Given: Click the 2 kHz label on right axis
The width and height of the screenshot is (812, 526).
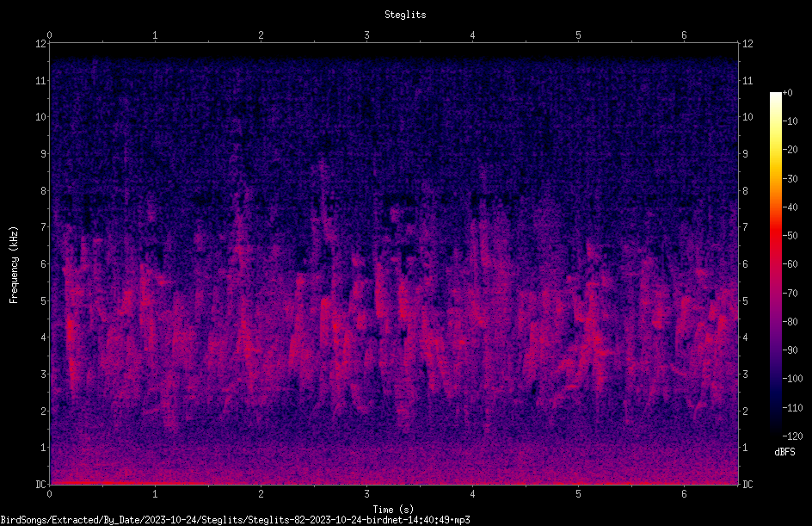Looking at the screenshot, I should (x=745, y=411).
